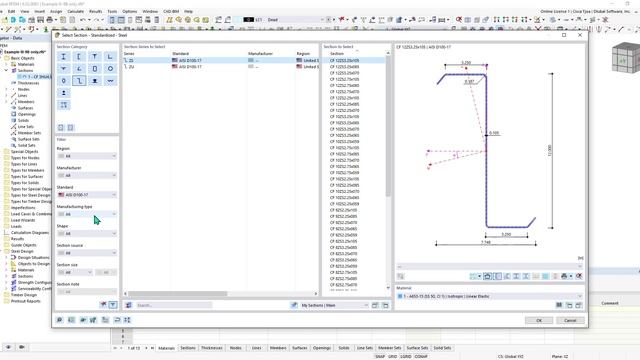Select the wavy corrugated section category icon
The width and height of the screenshot is (640, 360).
click(110, 81)
